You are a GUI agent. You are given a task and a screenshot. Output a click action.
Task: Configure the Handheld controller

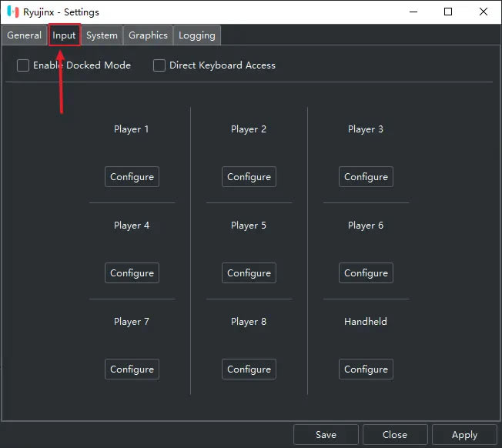pos(366,369)
